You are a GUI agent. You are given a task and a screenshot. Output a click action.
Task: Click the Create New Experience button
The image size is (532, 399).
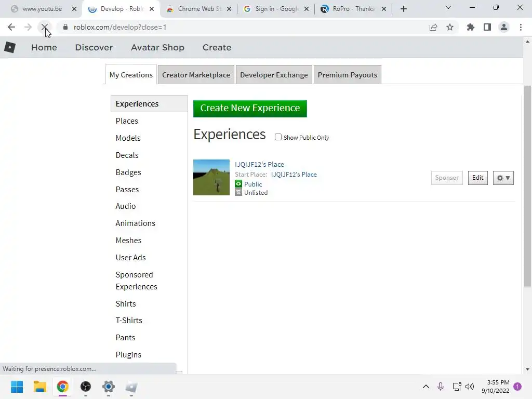tap(250, 108)
